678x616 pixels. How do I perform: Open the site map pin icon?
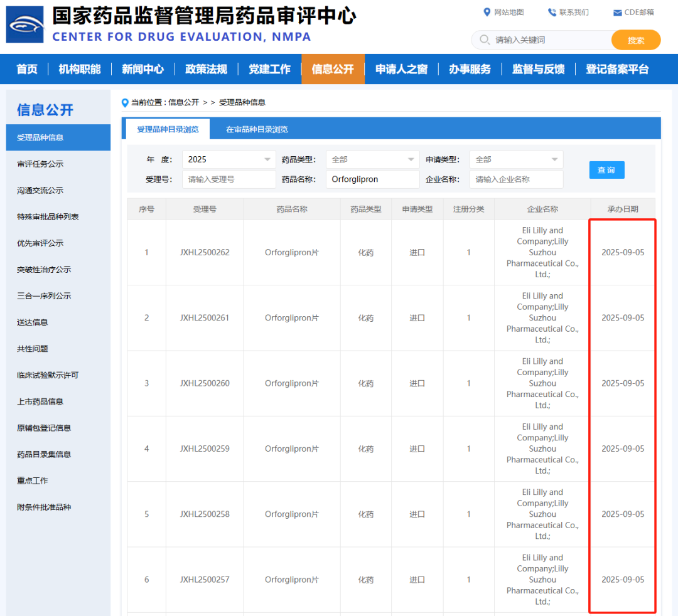[487, 12]
